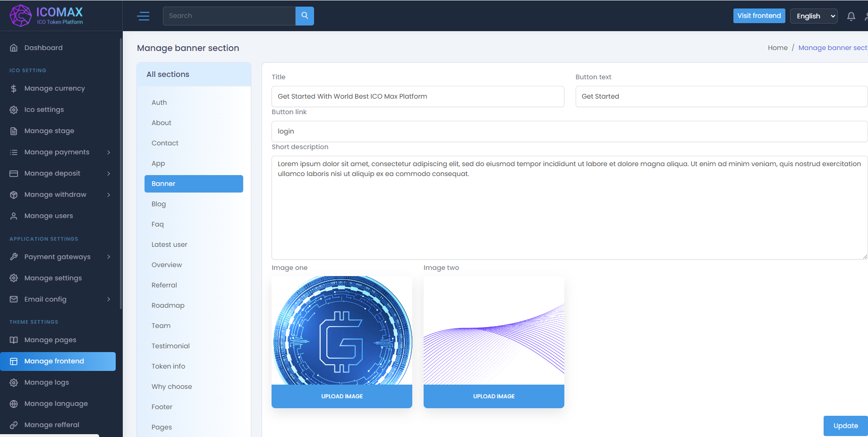This screenshot has width=868, height=437.
Task: Expand Manage deposit submenu chevron
Action: tap(109, 173)
